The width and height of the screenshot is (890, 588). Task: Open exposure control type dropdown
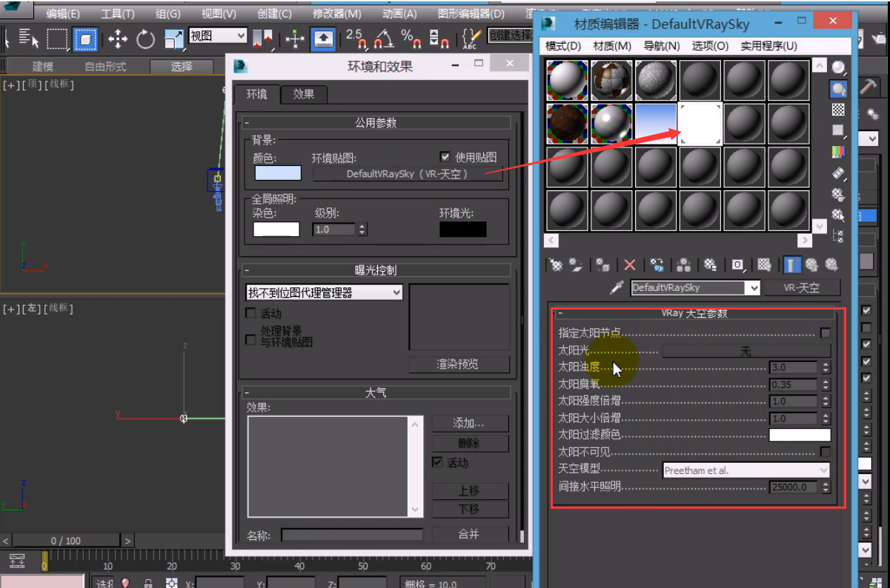325,293
